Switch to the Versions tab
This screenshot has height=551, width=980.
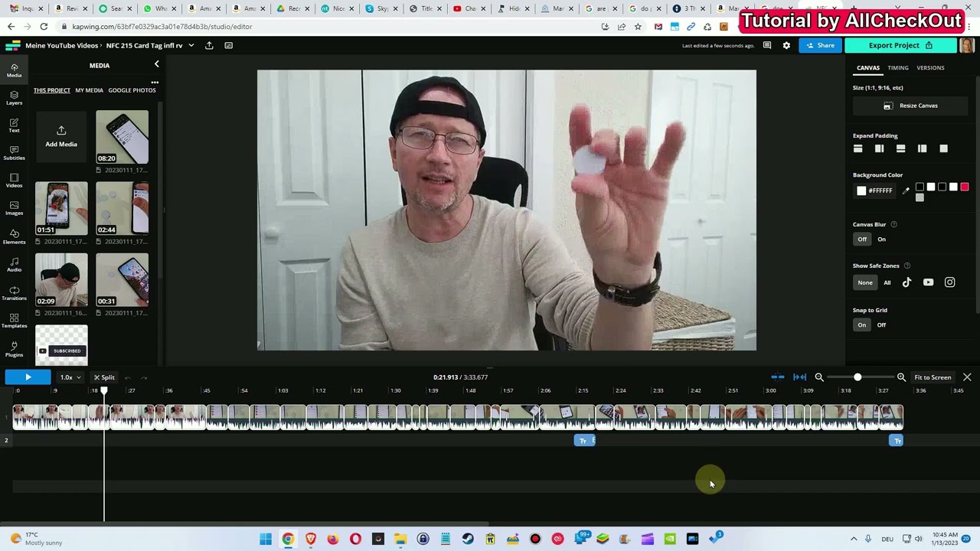(930, 68)
